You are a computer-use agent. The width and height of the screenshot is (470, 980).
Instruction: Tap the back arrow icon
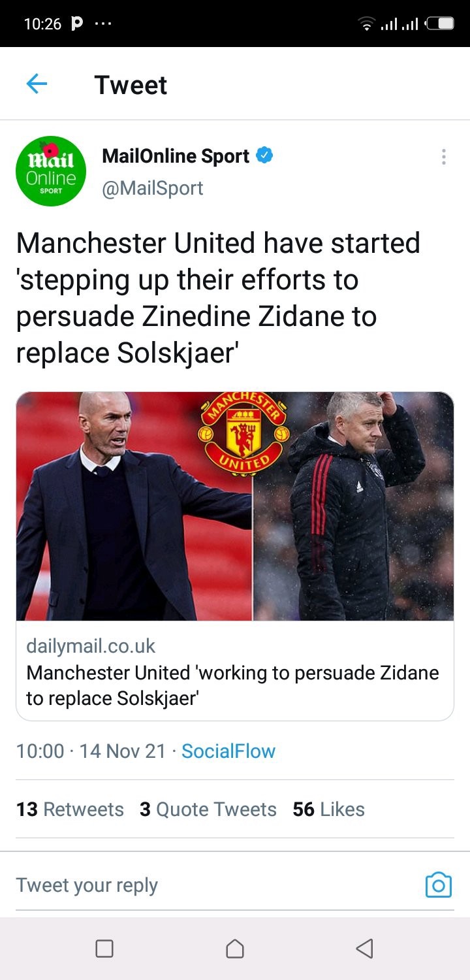[x=37, y=84]
